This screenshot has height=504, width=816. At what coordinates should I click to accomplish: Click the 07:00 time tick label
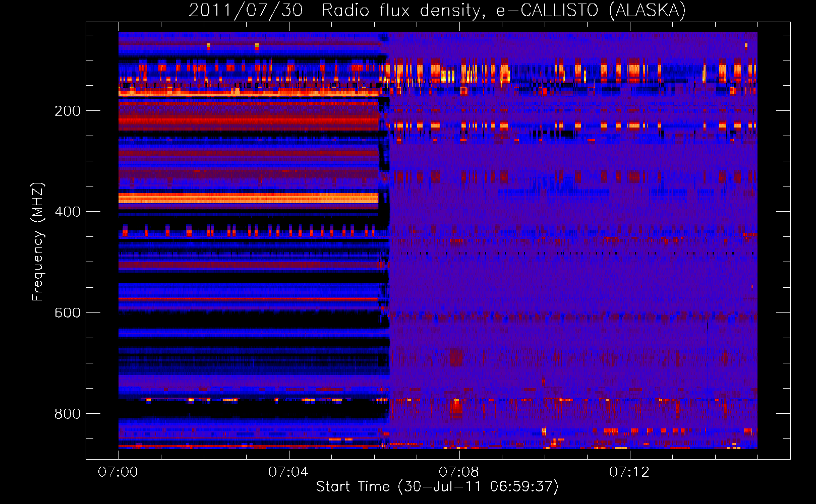coord(118,472)
